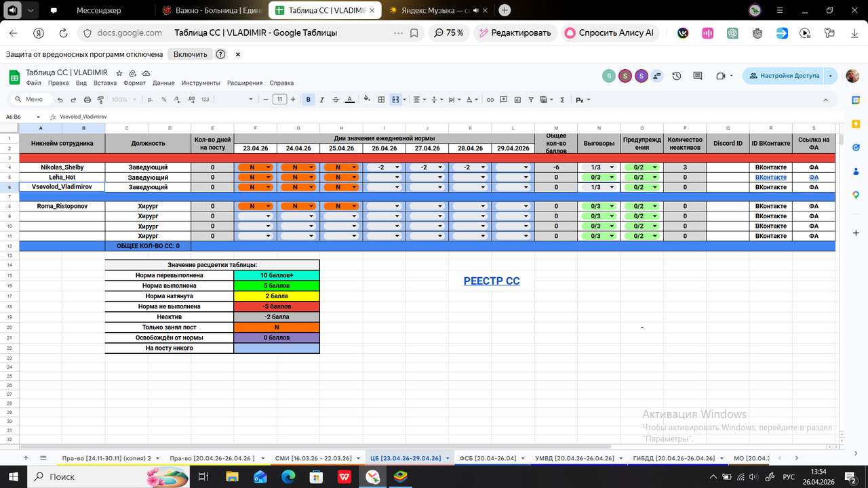Toggle bold formatting in the toolbar
This screenshot has width=868, height=488.
coord(309,100)
